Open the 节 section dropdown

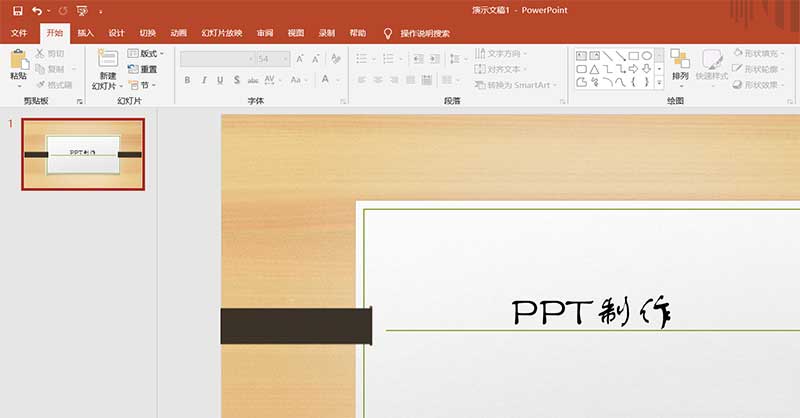(x=142, y=85)
